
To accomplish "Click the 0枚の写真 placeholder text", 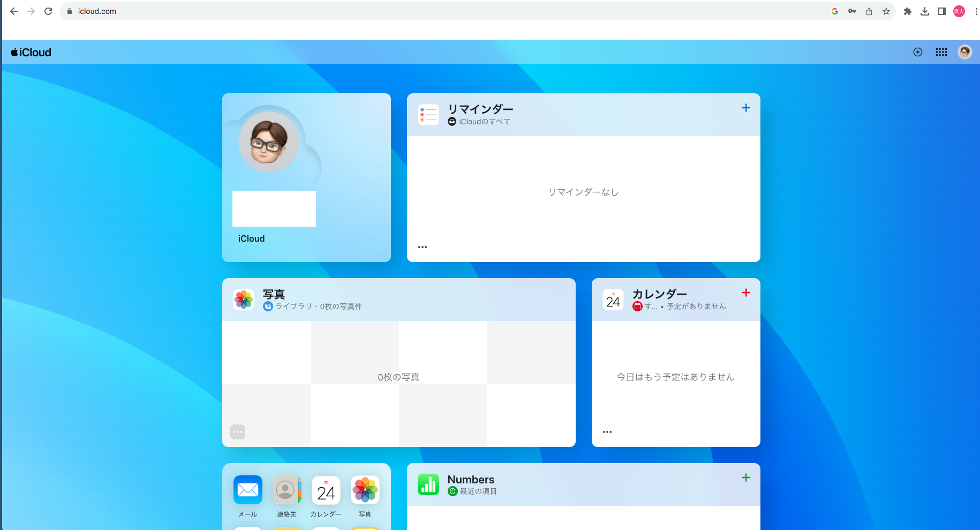I will [x=398, y=377].
